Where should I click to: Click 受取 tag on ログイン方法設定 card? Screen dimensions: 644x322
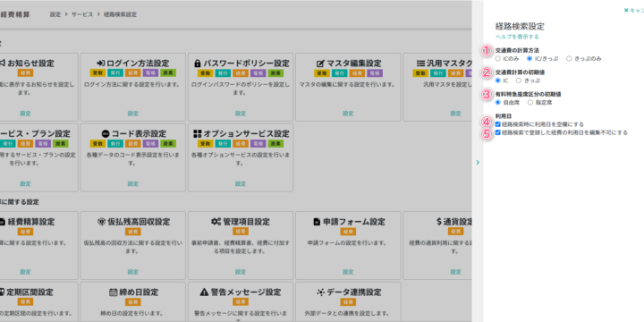point(97,73)
